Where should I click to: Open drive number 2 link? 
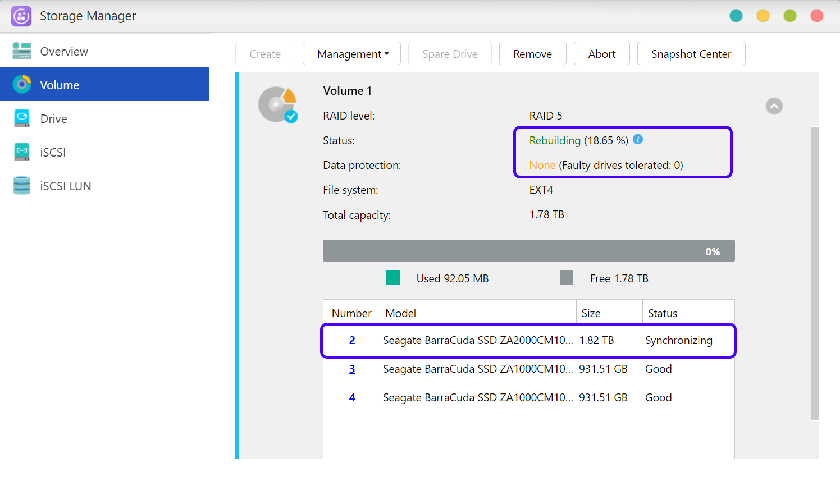(352, 340)
